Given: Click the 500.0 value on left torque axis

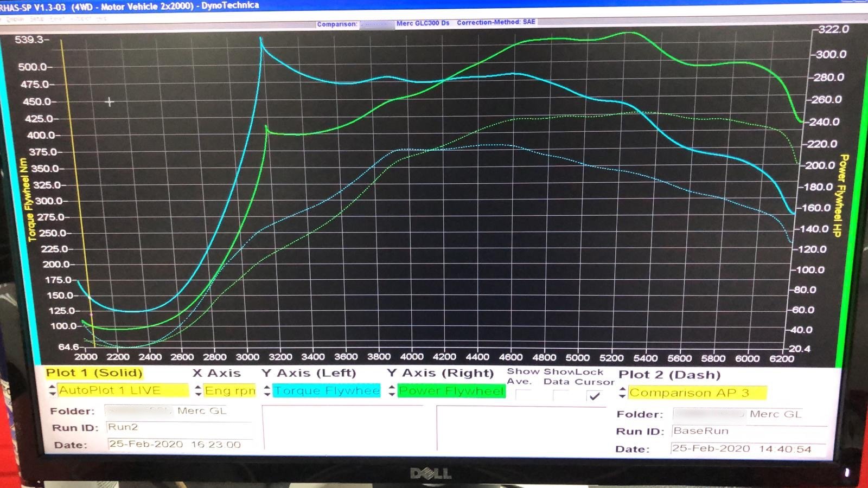Looking at the screenshot, I should coord(34,67).
